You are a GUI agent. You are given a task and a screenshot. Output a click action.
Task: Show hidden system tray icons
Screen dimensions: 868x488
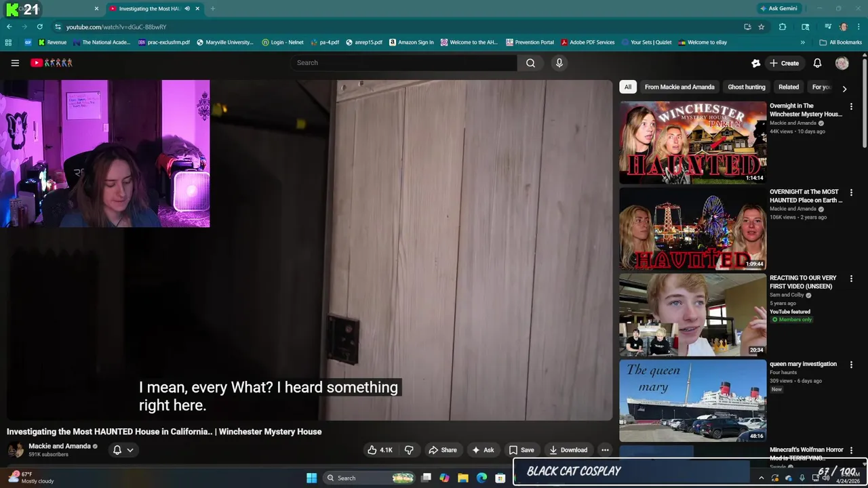(x=761, y=478)
